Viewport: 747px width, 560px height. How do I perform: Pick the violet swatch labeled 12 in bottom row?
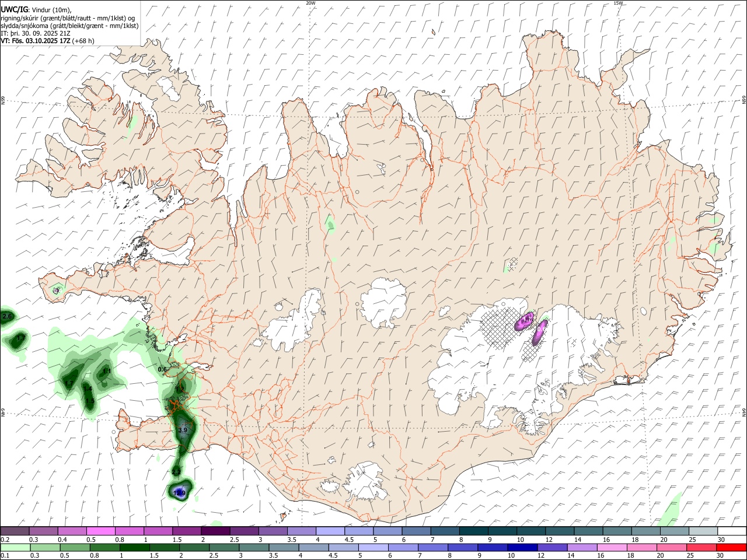tap(551, 547)
